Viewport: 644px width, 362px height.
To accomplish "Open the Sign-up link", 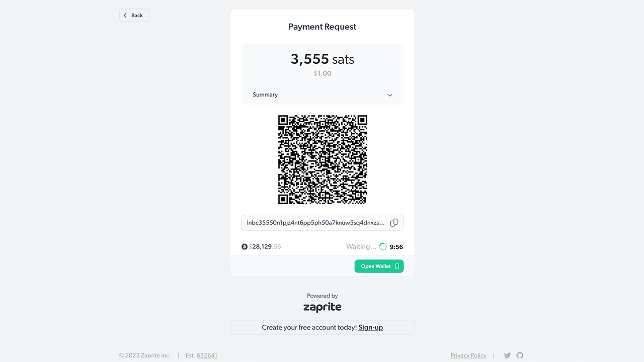I will click(x=370, y=327).
